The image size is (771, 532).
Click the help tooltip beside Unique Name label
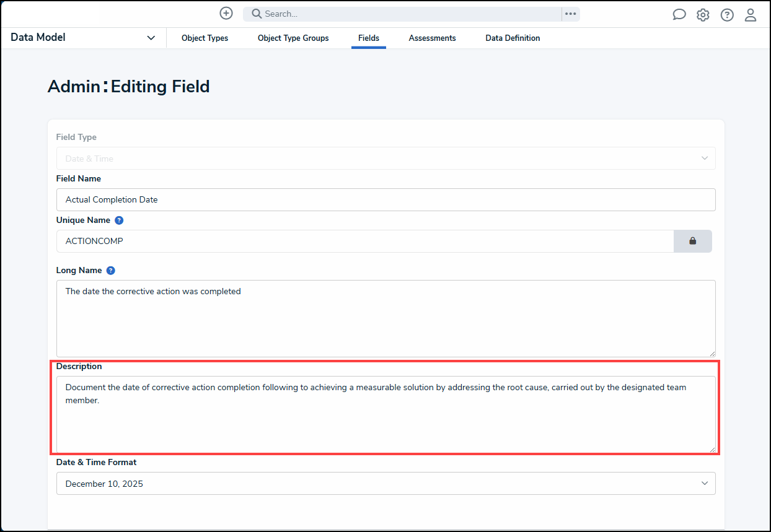tap(118, 220)
